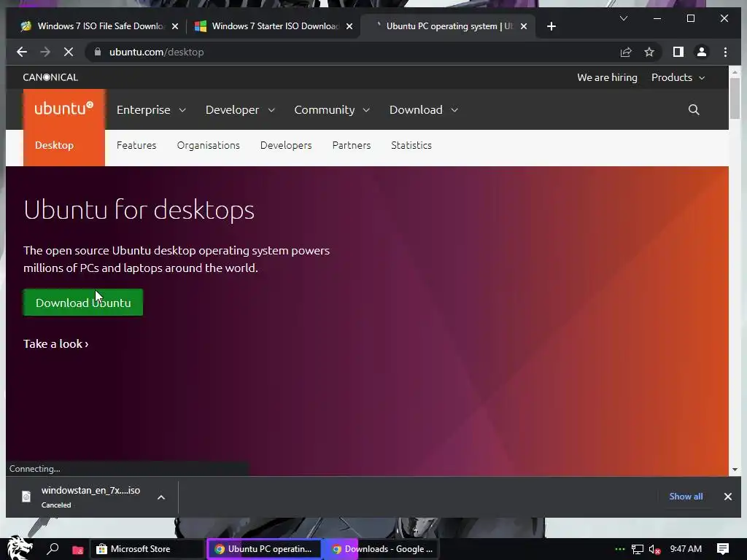
Task: Click the Ubuntu PC operating taskbar button
Action: pyautogui.click(x=264, y=549)
